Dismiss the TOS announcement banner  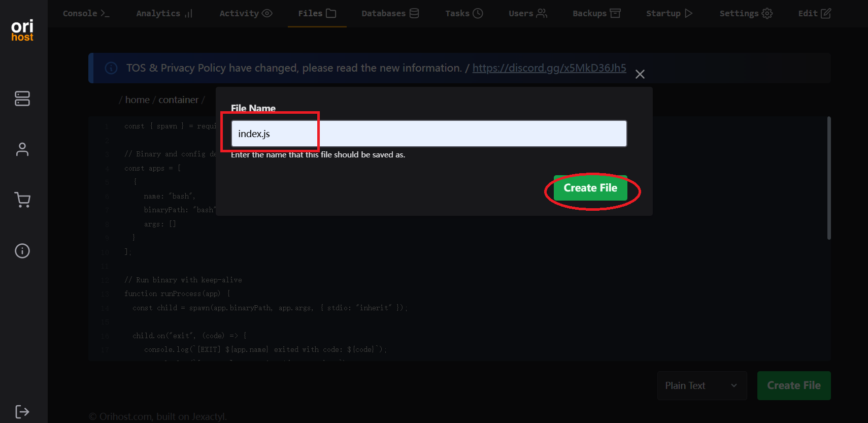[x=640, y=74]
